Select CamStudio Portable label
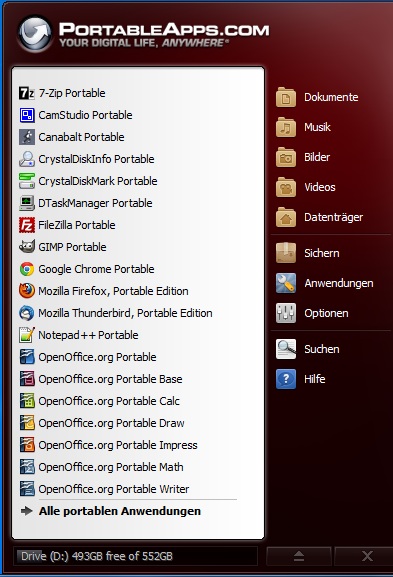393x577 pixels. [x=85, y=115]
